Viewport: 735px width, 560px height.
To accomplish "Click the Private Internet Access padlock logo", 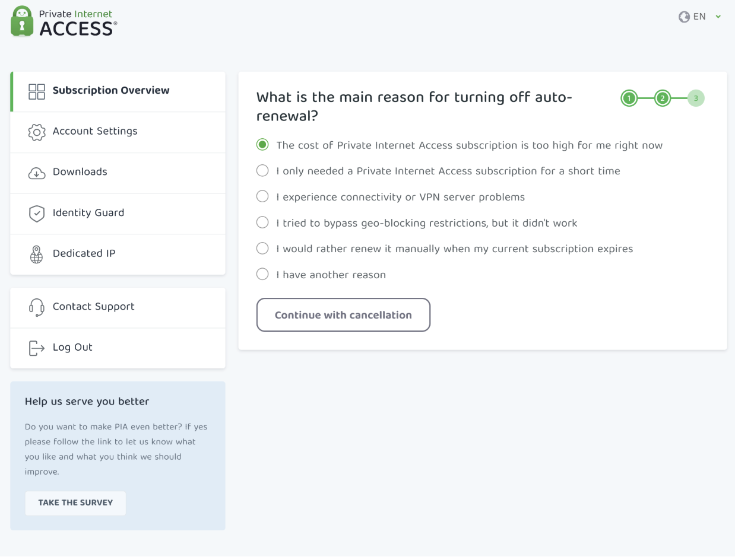I will [x=23, y=22].
